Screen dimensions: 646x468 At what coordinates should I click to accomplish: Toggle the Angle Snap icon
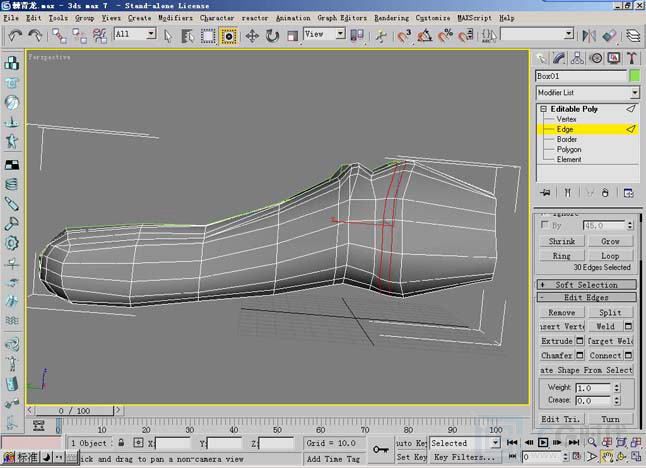click(425, 36)
